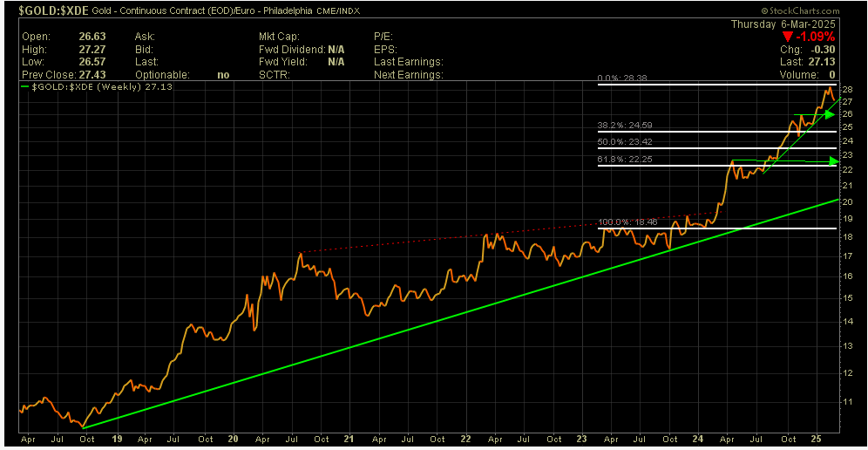Select the Prev Close value 27.43
The image size is (868, 450).
(92, 75)
